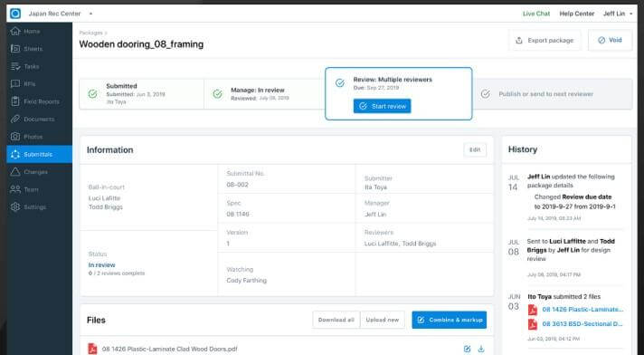Open the RFIs sidebar icon
This screenshot has height=355, width=644.
pyautogui.click(x=15, y=84)
